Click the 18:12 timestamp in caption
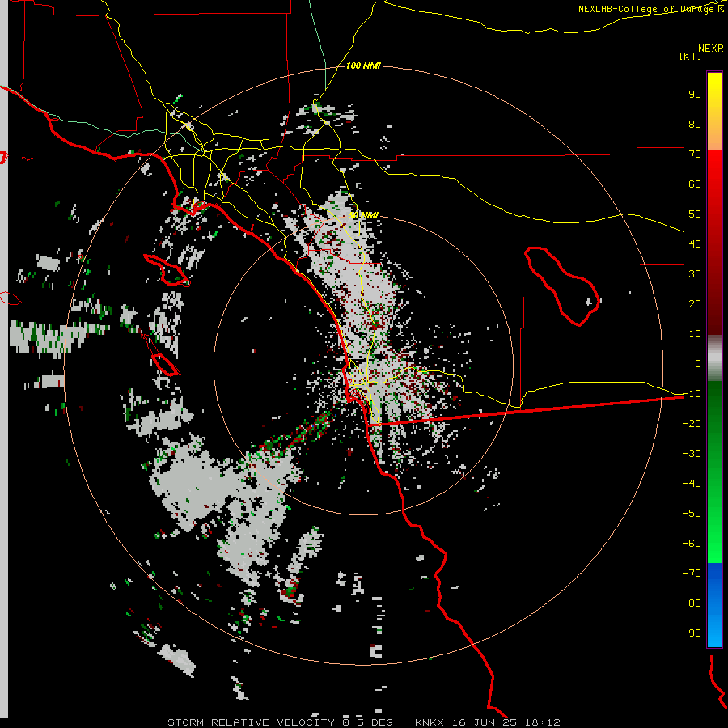Viewport: 728px width, 728px height. click(542, 722)
